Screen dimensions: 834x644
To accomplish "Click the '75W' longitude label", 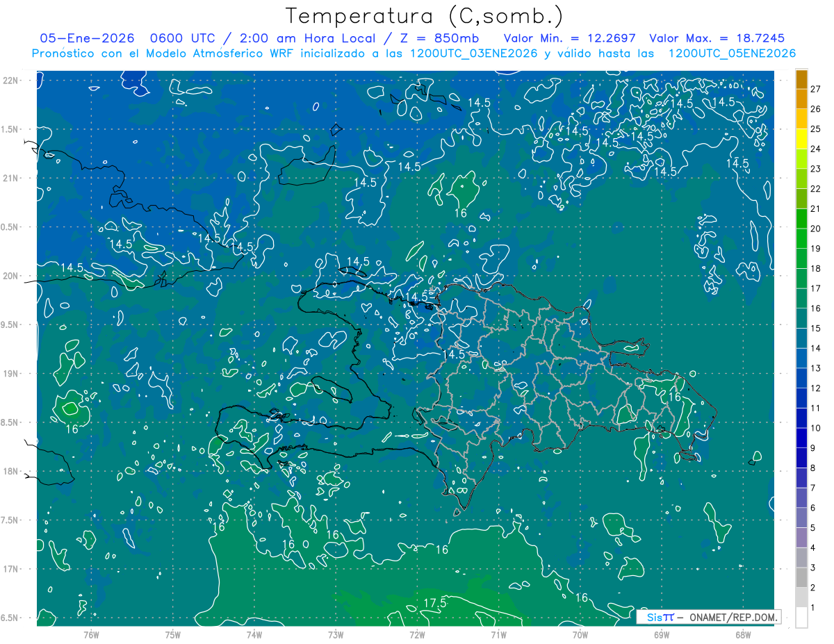I will click(x=173, y=635).
